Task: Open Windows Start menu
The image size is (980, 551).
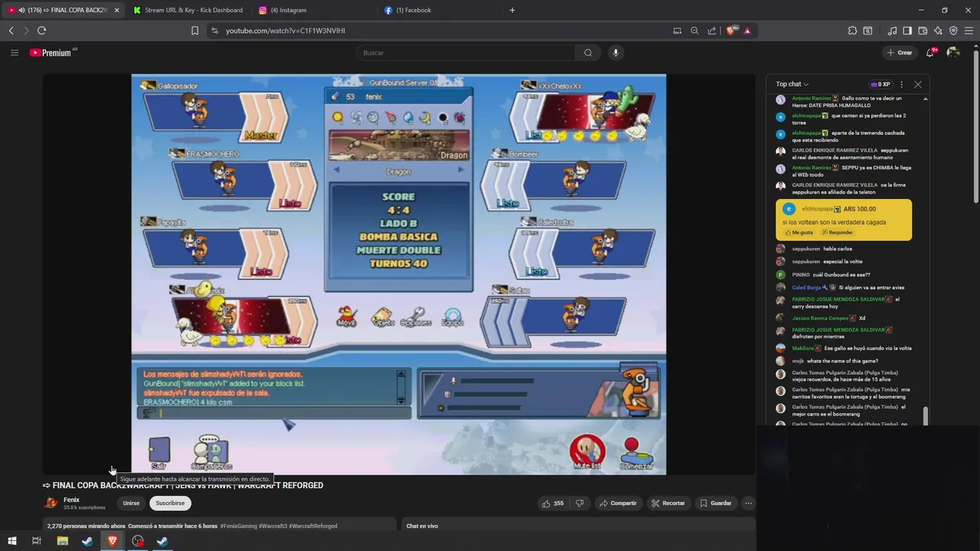Action: [x=12, y=541]
